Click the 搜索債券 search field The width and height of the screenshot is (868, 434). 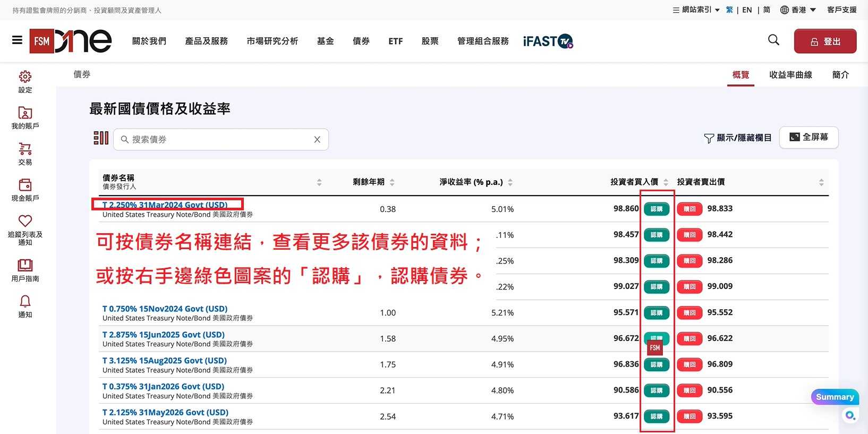220,139
